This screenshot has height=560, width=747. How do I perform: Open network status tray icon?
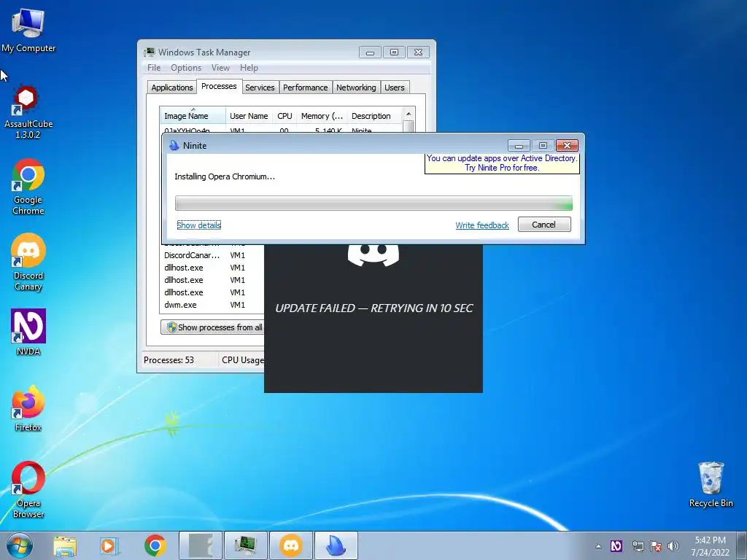638,545
